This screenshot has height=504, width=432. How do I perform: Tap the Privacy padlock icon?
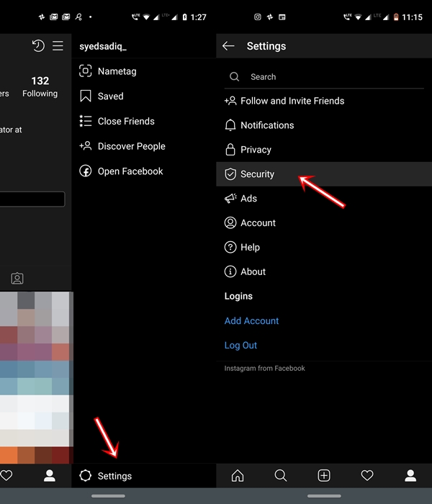(230, 150)
